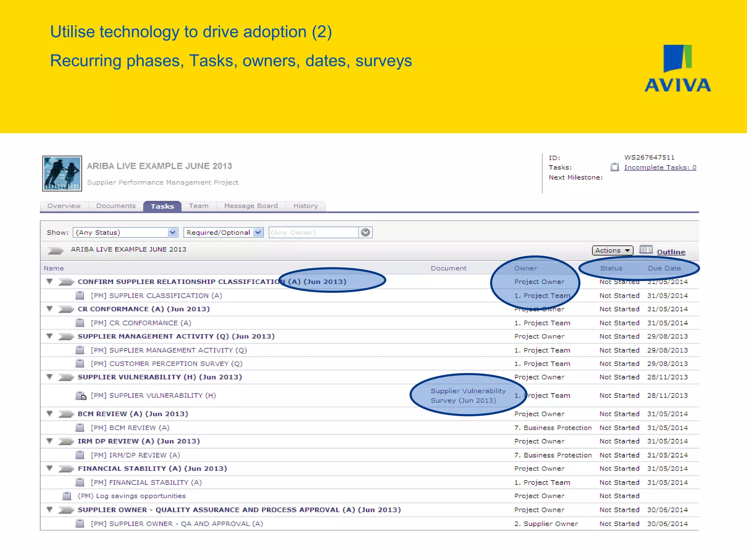Collapse the SUPPLIER VULNERABILITY (H) phase triangle
Viewport: 747px width, 560px height.
click(x=50, y=377)
